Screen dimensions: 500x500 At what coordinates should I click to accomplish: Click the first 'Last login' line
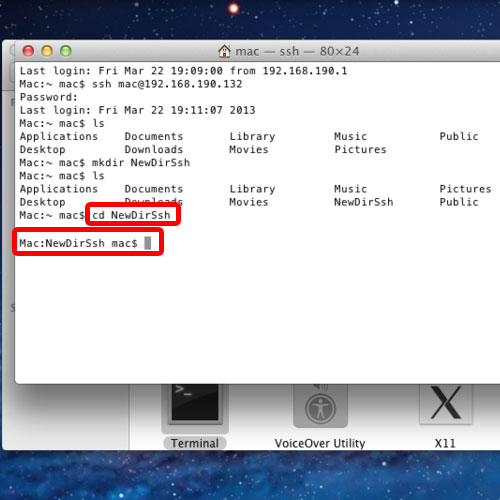[x=183, y=71]
